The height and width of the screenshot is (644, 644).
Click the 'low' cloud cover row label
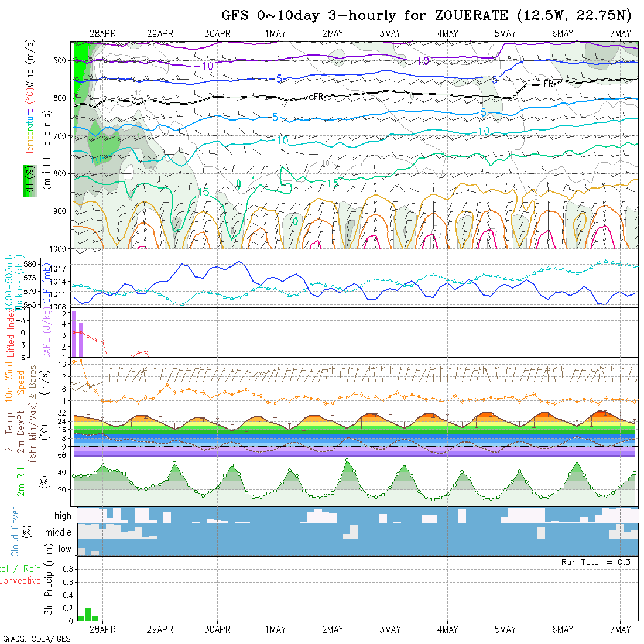point(64,549)
